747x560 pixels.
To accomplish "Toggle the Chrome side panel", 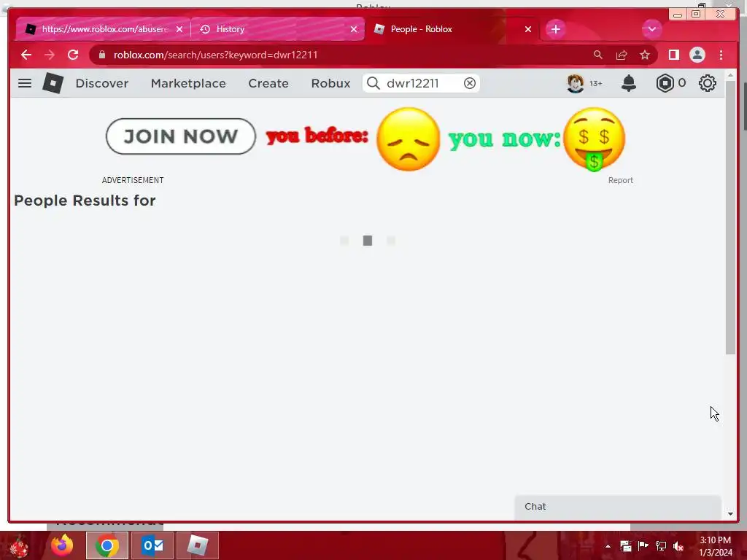I will click(673, 55).
